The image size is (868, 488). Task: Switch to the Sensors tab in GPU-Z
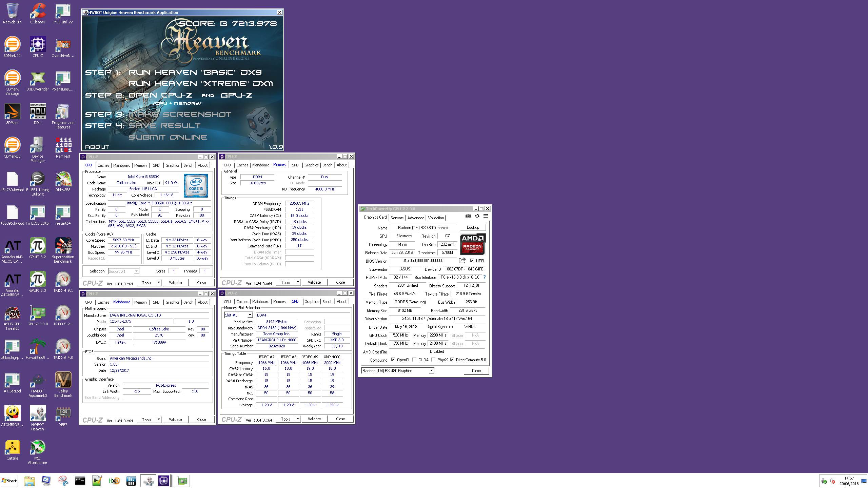(x=397, y=218)
